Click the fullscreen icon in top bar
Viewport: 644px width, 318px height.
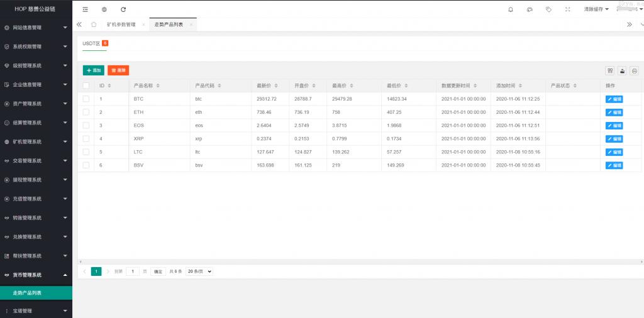click(x=568, y=9)
